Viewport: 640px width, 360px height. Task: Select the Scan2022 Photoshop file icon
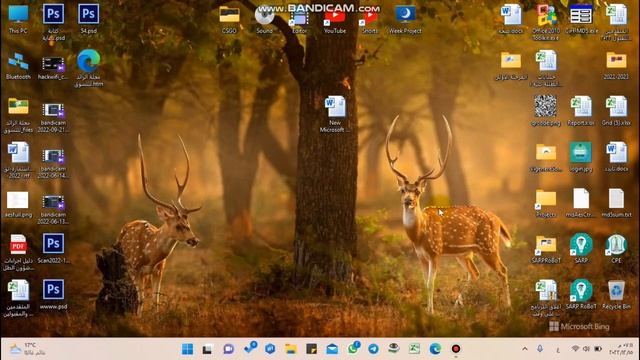(53, 248)
